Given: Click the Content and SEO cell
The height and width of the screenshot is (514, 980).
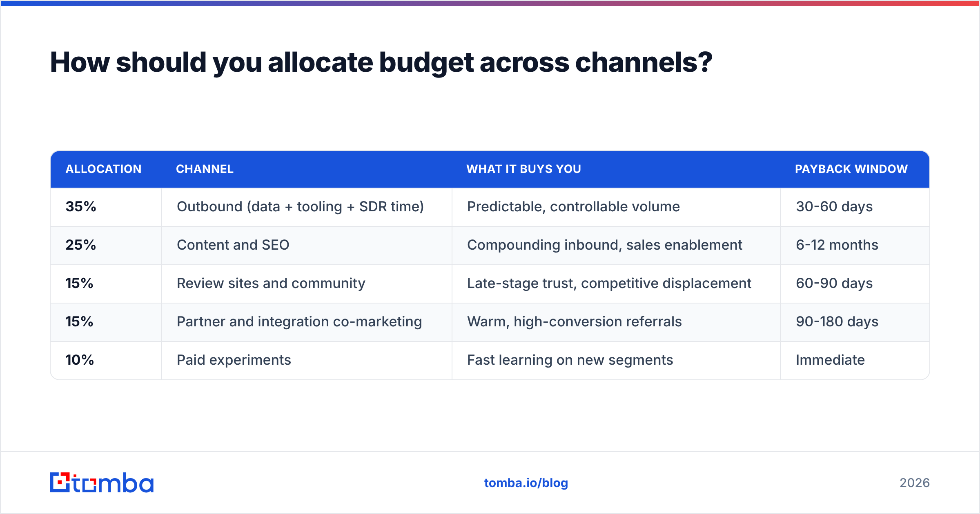Looking at the screenshot, I should pos(307,245).
